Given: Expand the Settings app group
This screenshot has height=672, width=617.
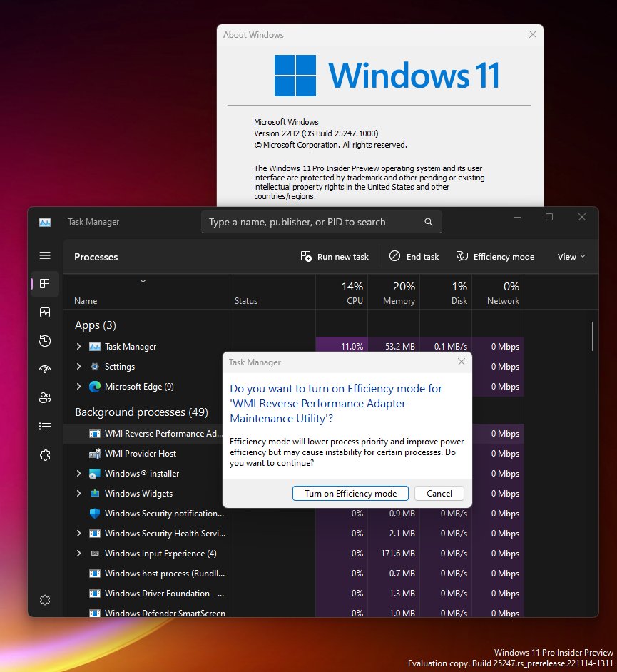Looking at the screenshot, I should (78, 367).
